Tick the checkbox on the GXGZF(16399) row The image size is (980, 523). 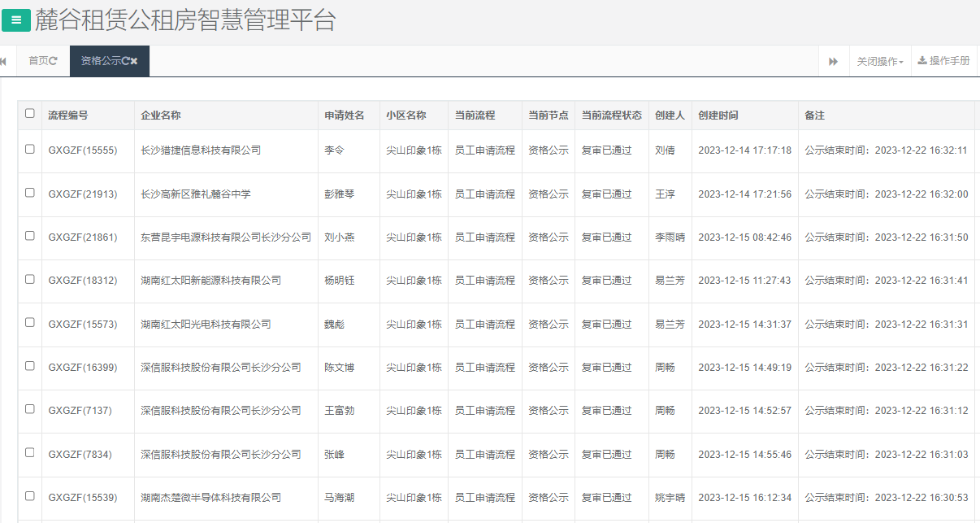[x=30, y=367]
